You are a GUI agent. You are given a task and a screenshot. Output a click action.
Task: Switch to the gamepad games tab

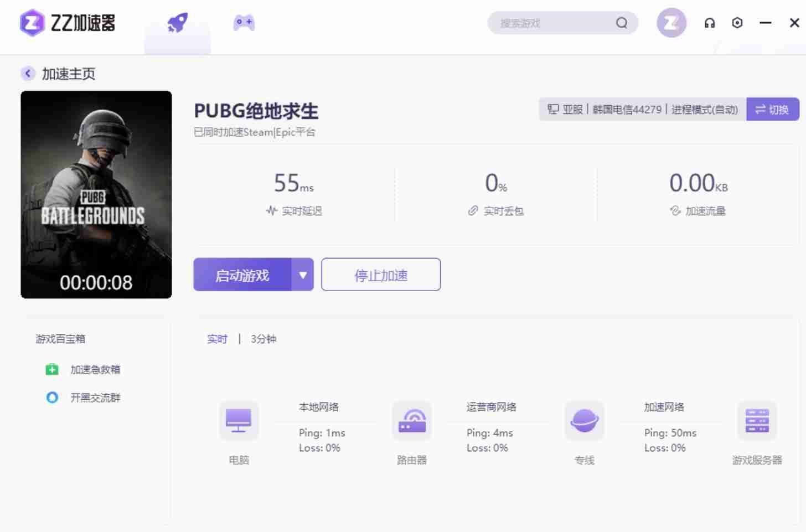(244, 23)
